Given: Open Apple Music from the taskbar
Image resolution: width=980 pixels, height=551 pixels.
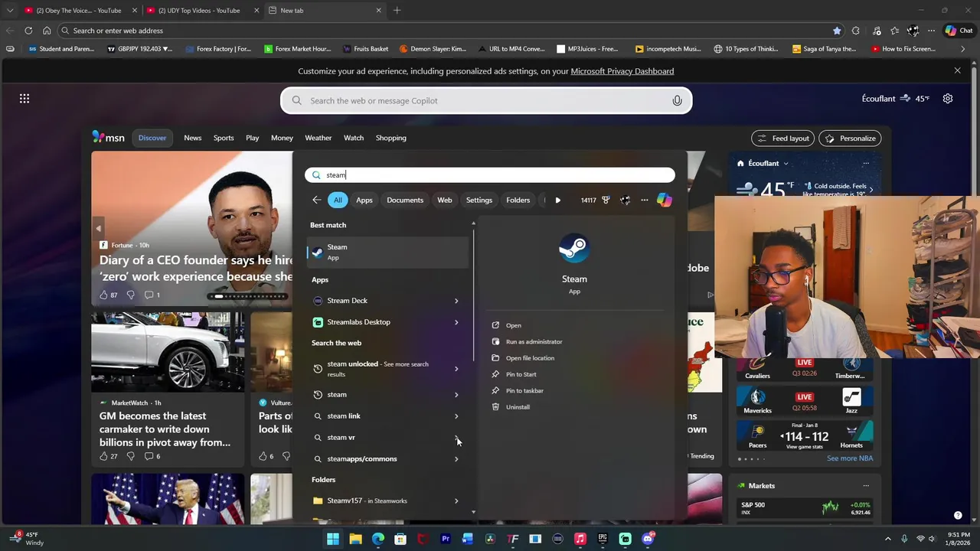Looking at the screenshot, I should [x=580, y=539].
